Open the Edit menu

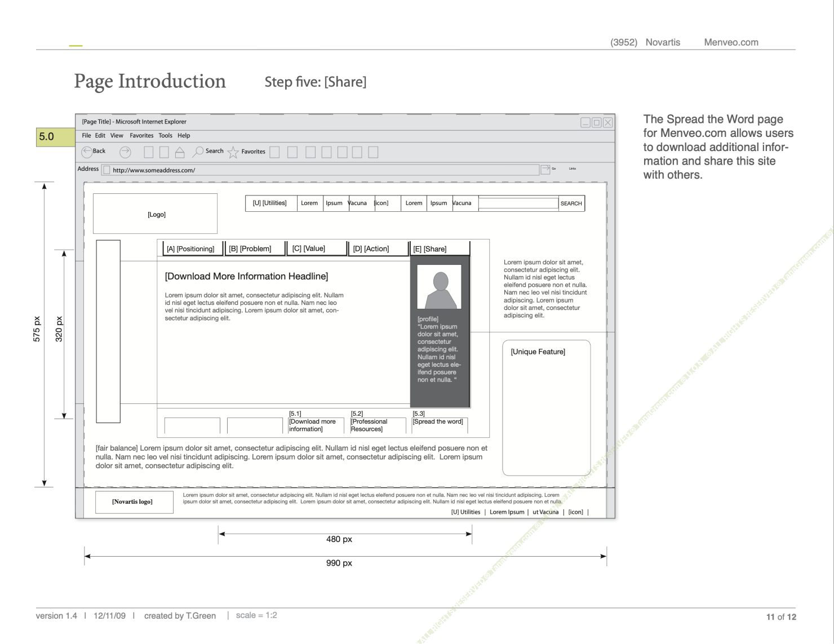click(x=100, y=136)
